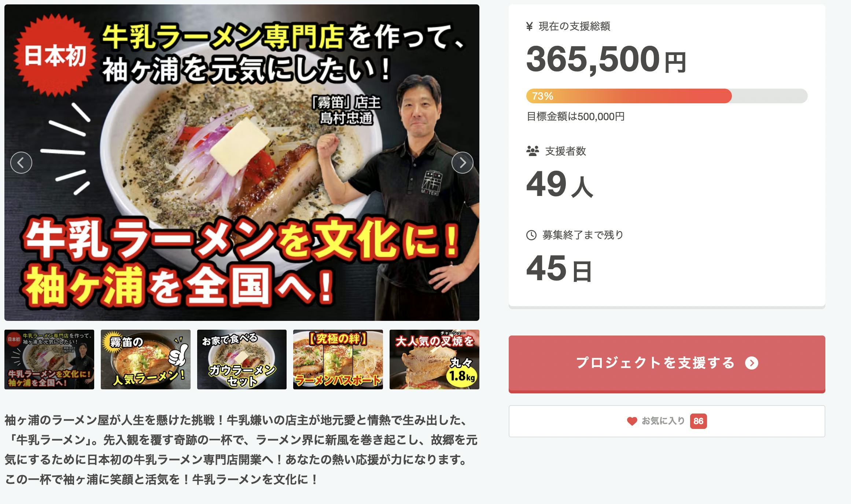Screen dimensions: 851x504
Task: Click the project description paragraph
Action: 241,450
